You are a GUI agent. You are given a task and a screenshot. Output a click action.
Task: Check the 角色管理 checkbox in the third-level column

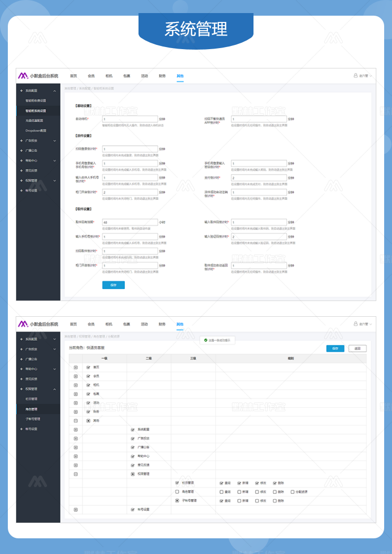point(177,491)
